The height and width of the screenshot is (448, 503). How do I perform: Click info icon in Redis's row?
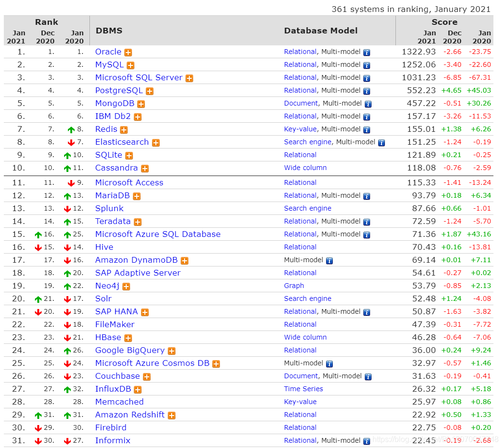click(367, 130)
